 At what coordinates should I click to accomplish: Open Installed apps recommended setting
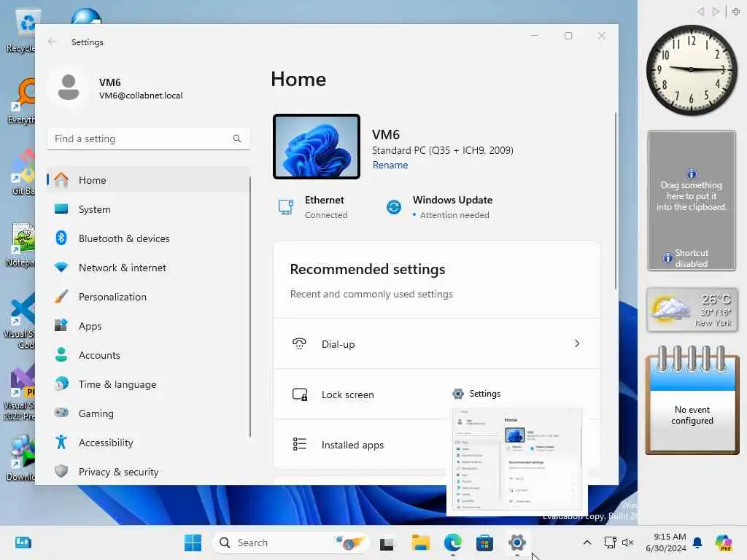[360, 444]
